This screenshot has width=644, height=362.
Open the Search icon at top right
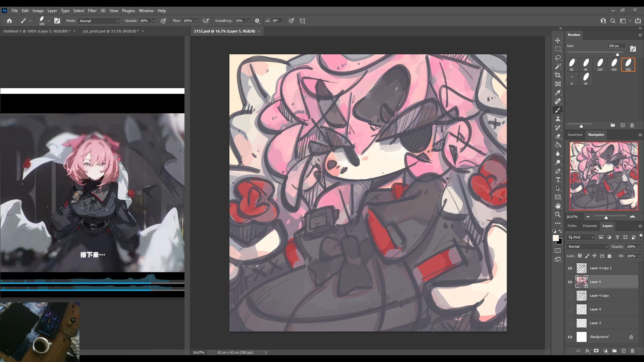click(x=613, y=21)
